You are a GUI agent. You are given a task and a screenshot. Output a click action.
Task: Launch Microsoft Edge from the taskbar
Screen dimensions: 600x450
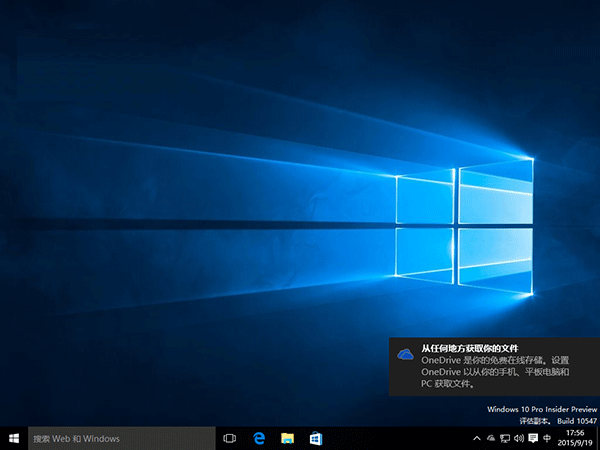pyautogui.click(x=258, y=438)
